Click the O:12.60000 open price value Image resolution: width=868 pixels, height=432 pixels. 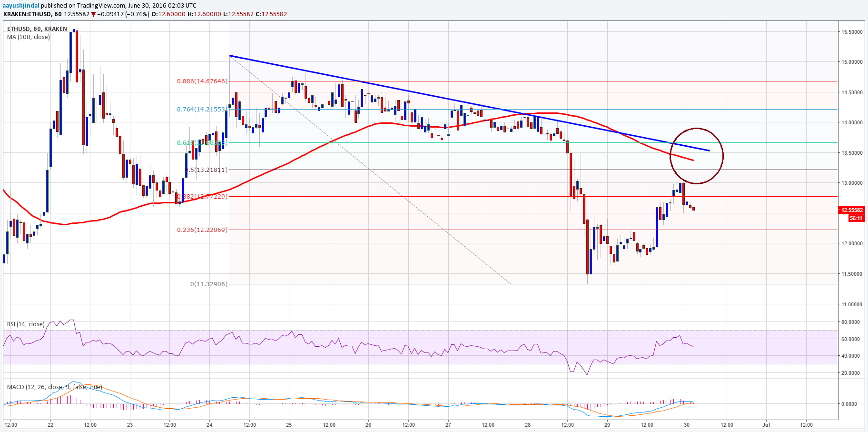pos(168,14)
